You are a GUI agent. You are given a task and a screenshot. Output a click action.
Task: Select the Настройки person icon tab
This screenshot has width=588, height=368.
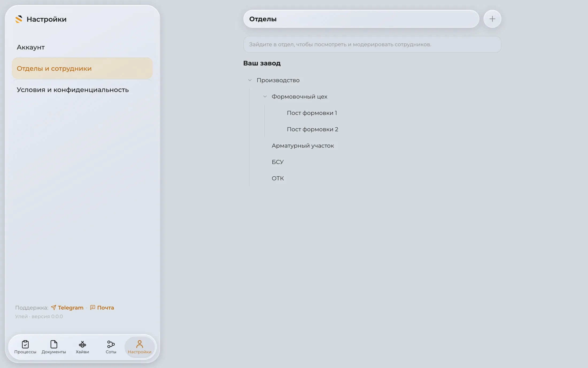click(140, 347)
